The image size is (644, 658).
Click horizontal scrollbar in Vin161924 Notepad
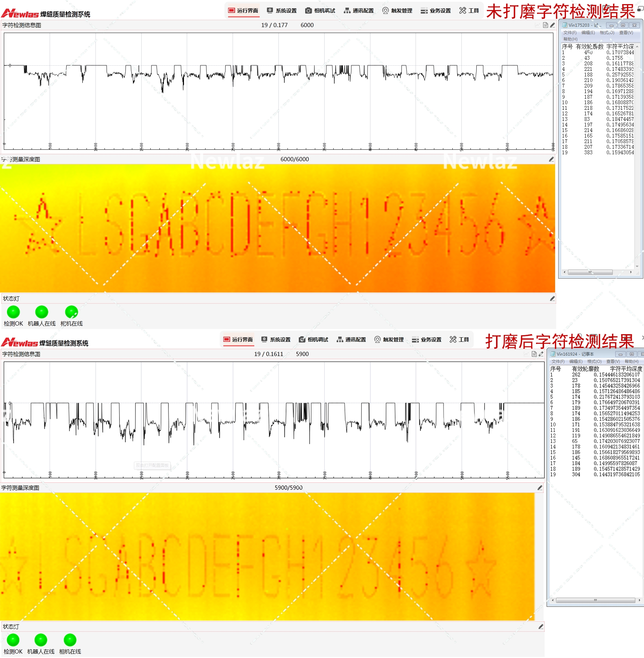coord(595,600)
